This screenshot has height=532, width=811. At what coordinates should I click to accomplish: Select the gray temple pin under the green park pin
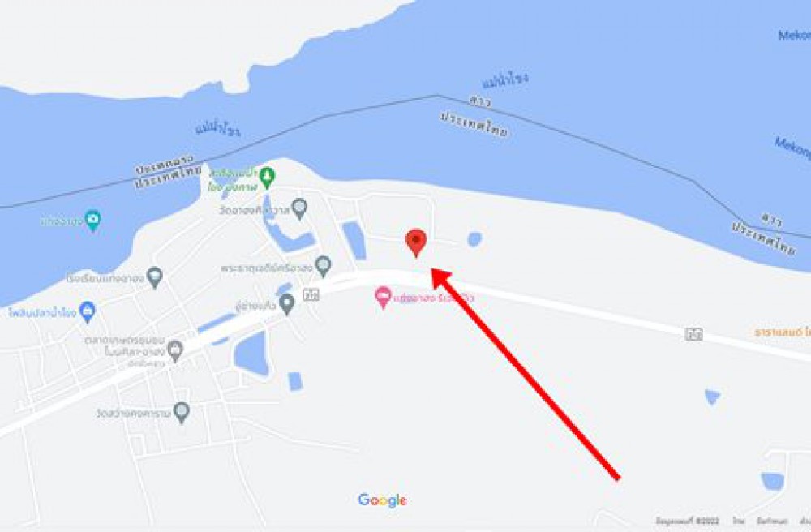[299, 209]
